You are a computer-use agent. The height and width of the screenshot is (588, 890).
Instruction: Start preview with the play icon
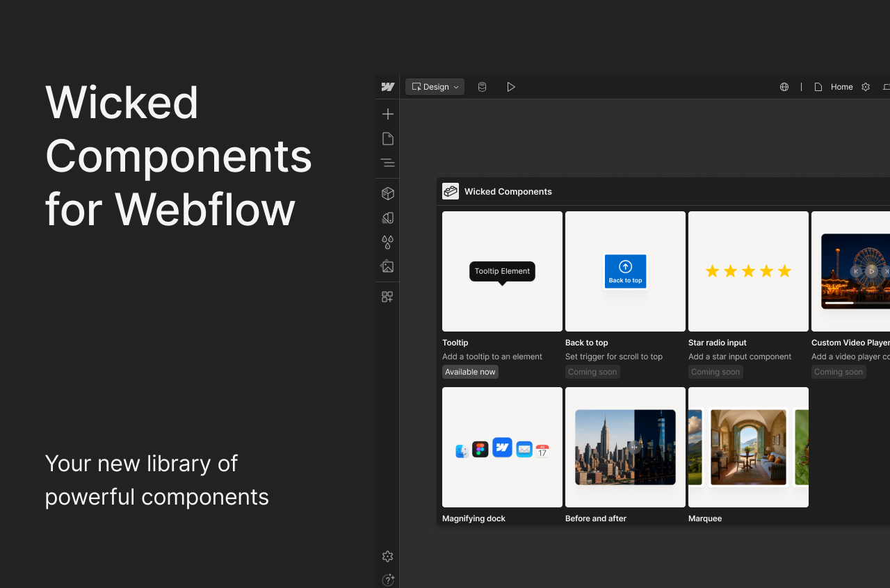pos(512,86)
